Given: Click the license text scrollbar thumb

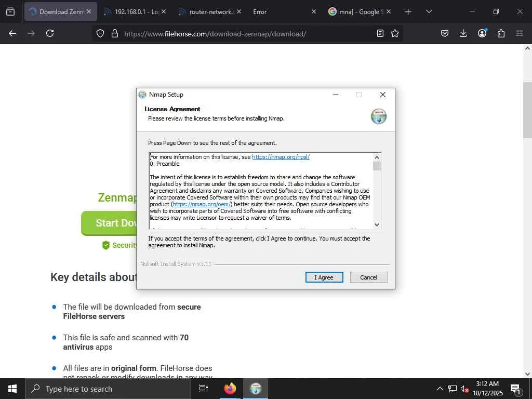Looking at the screenshot, I should (377, 166).
